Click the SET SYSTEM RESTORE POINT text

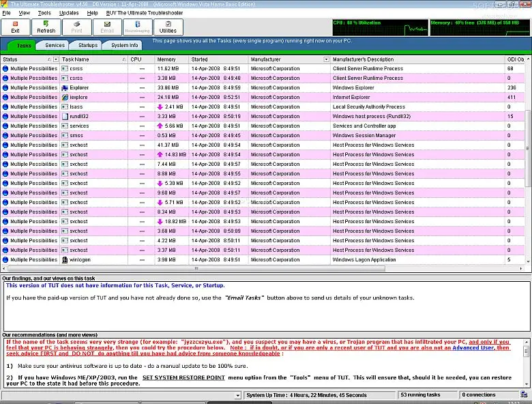[x=183, y=377]
